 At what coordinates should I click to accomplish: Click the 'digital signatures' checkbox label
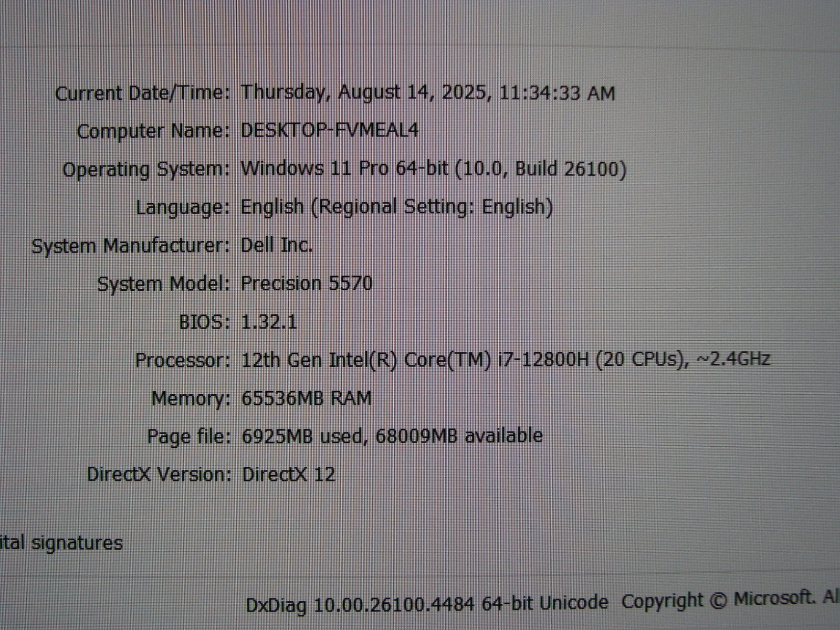[61, 543]
